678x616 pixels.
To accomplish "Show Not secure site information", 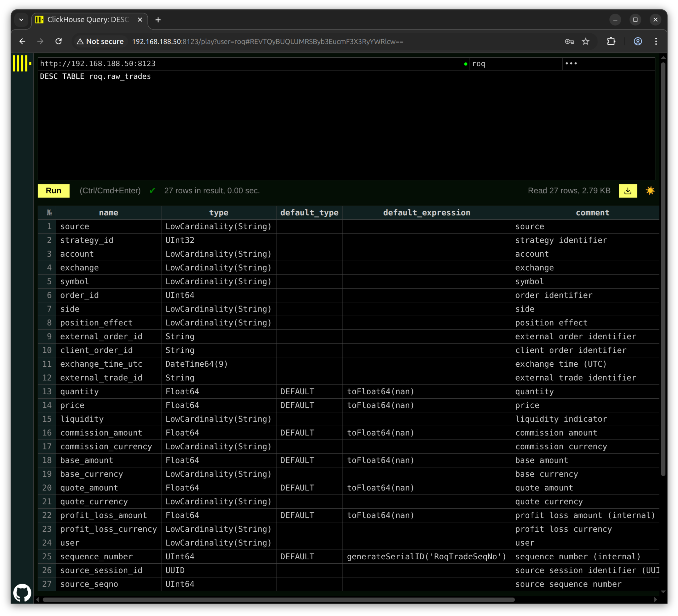I will 100,41.
